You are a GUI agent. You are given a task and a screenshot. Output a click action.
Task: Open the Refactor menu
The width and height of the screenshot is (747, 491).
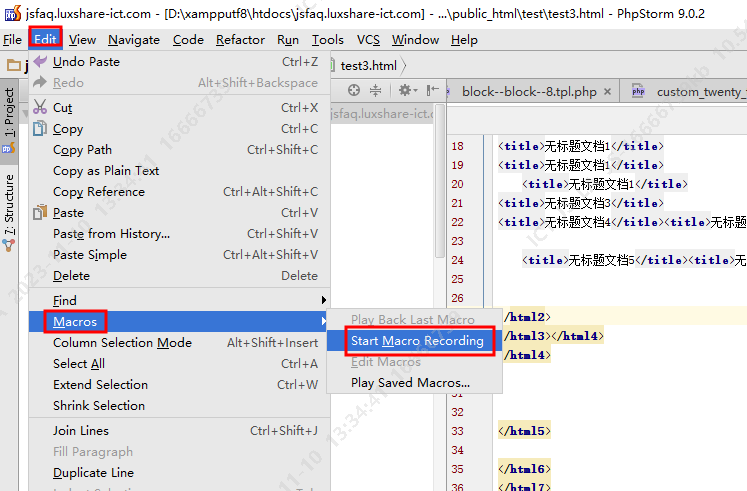pyautogui.click(x=240, y=40)
